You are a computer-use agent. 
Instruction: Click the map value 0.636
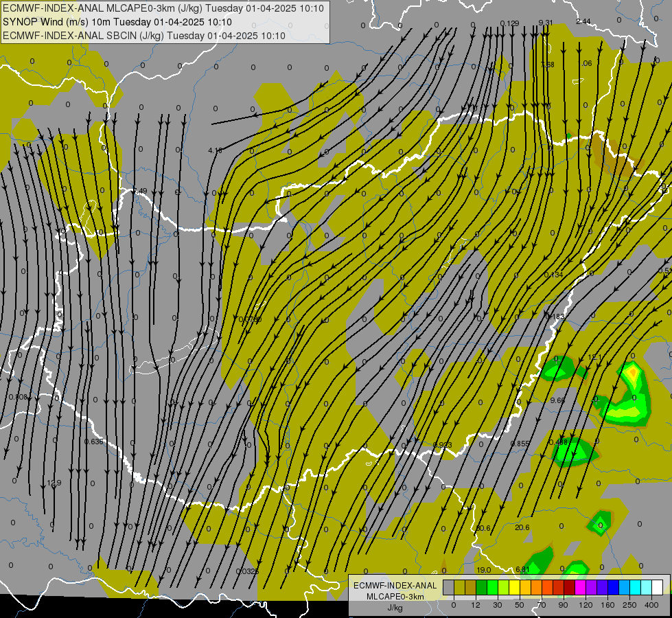[93, 442]
